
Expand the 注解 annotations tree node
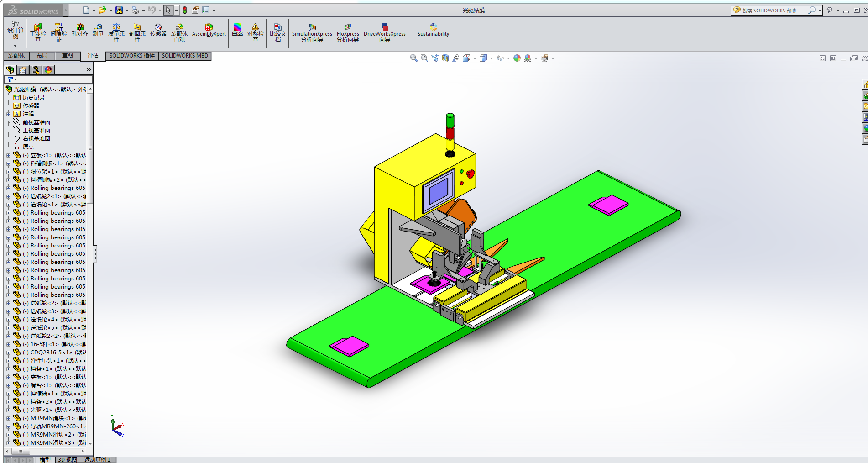(x=8, y=114)
